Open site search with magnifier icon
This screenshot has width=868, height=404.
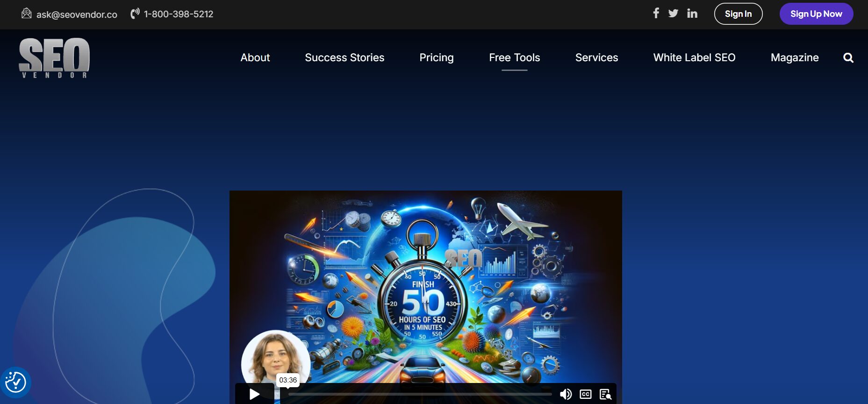click(x=848, y=58)
